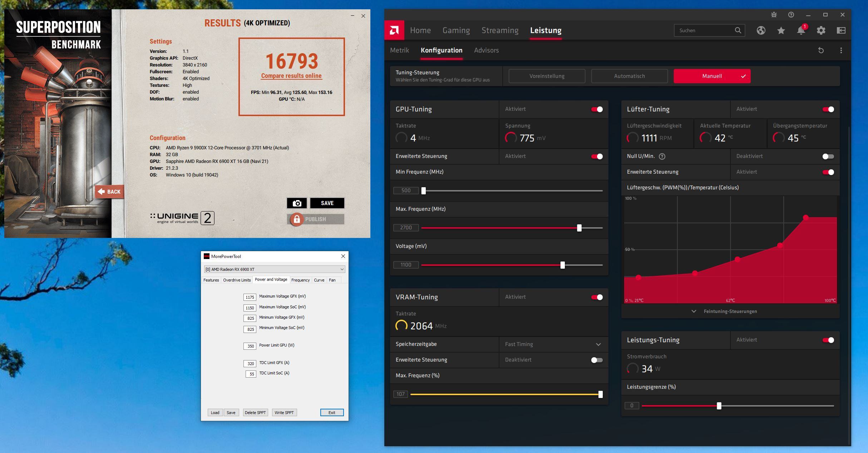Screen dimensions: 868x453
Task: Open the Metrik sub-tab
Action: point(399,50)
